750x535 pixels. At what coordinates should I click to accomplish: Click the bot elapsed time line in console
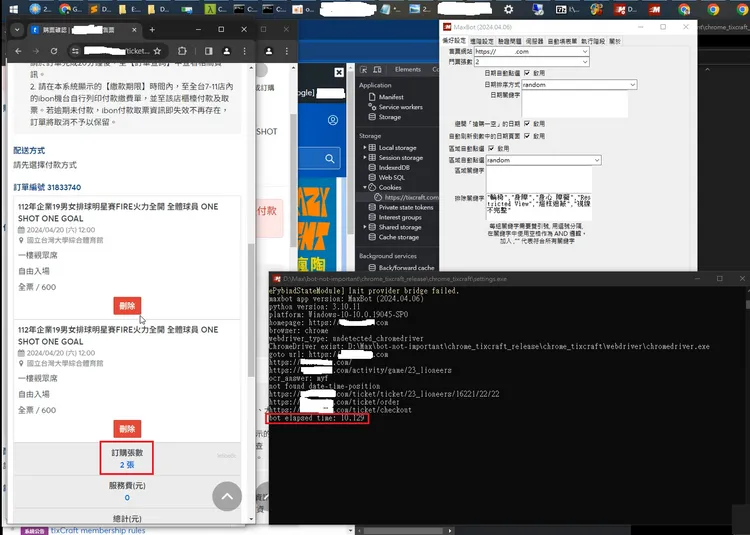pyautogui.click(x=317, y=418)
